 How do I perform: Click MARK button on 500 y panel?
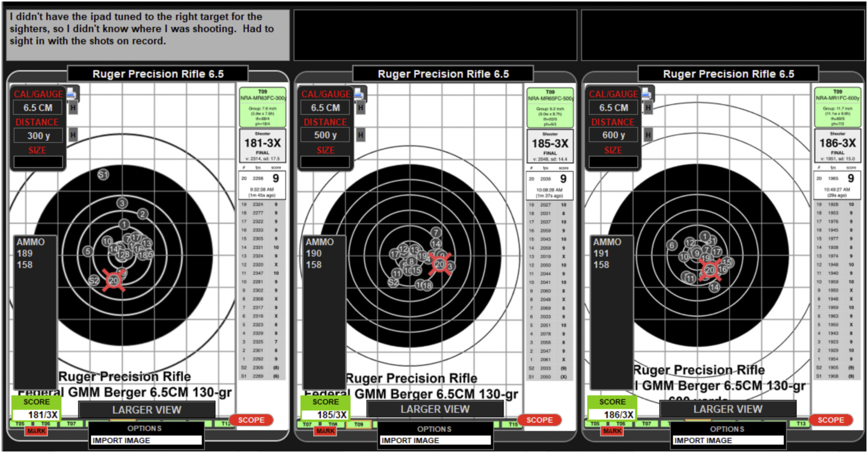click(325, 431)
